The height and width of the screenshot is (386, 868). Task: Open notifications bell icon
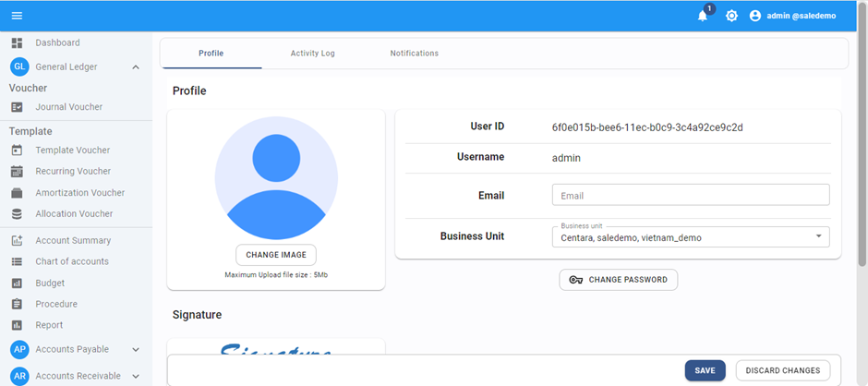(x=703, y=16)
